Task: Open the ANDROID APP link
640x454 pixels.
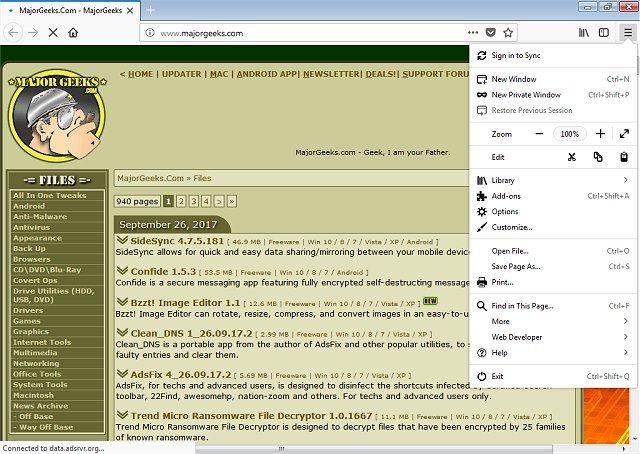Action: click(267, 74)
